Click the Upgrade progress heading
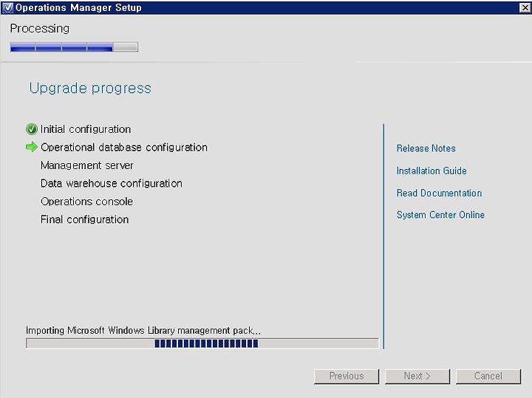Screen dimensions: 532x398 [90, 88]
